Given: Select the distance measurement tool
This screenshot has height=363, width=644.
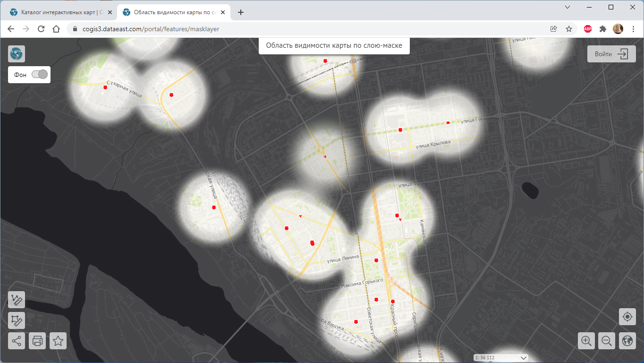Looking at the screenshot, I should [17, 300].
